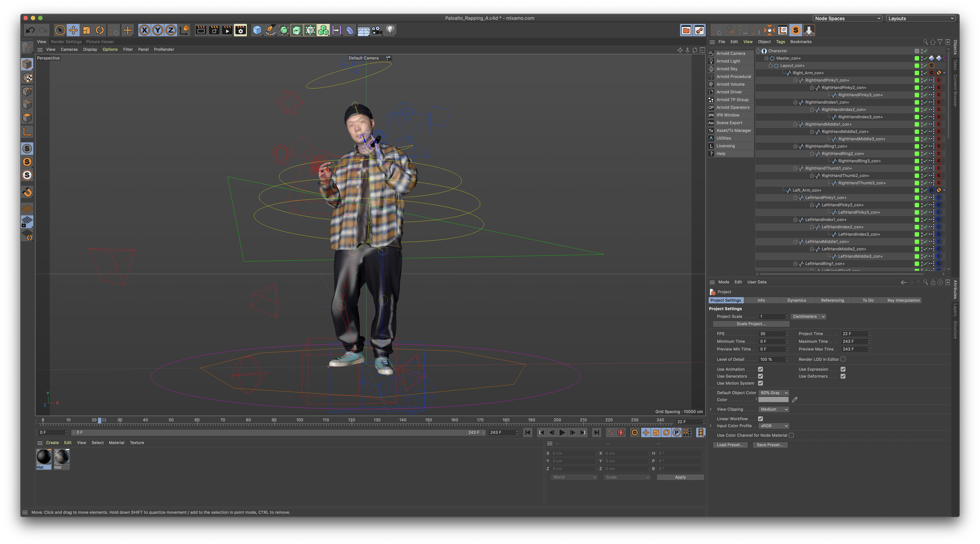Add a Camera object
The height and width of the screenshot is (544, 980).
tap(377, 30)
